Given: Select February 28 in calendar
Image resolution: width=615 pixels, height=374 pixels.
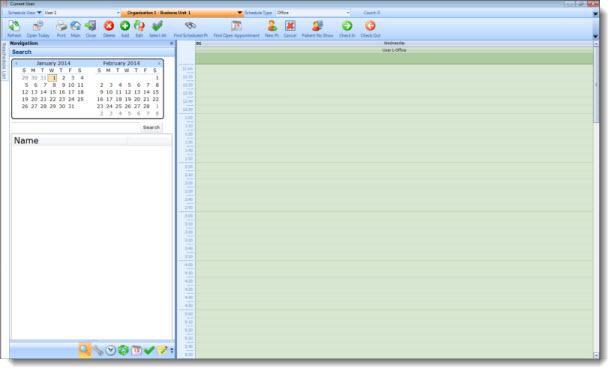Looking at the screenshot, I should (x=146, y=106).
